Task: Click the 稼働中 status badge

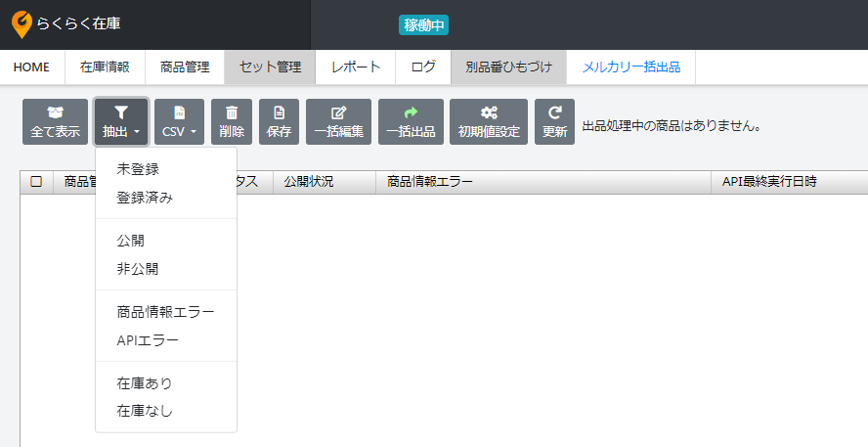Action: tap(423, 24)
